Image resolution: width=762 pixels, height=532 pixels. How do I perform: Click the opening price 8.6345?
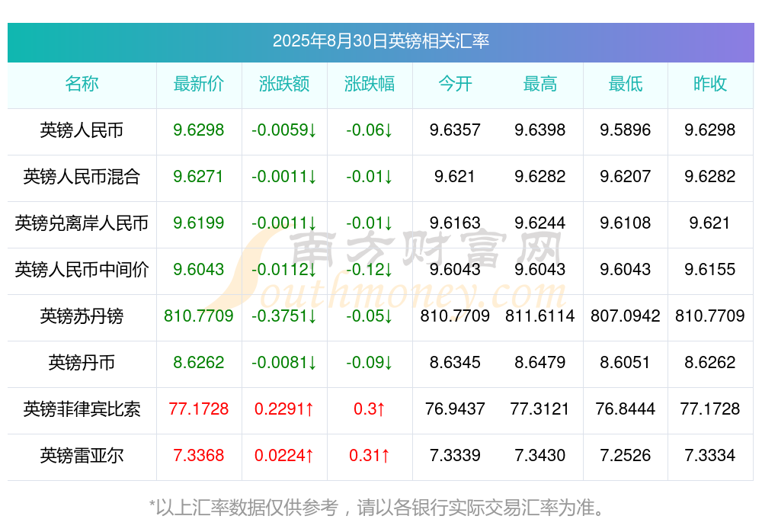(455, 362)
